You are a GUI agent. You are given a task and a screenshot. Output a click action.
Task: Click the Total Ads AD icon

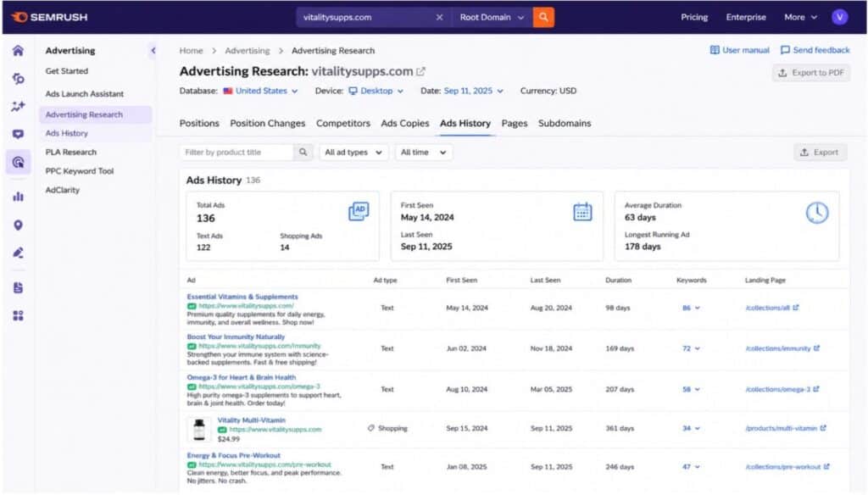click(x=359, y=211)
